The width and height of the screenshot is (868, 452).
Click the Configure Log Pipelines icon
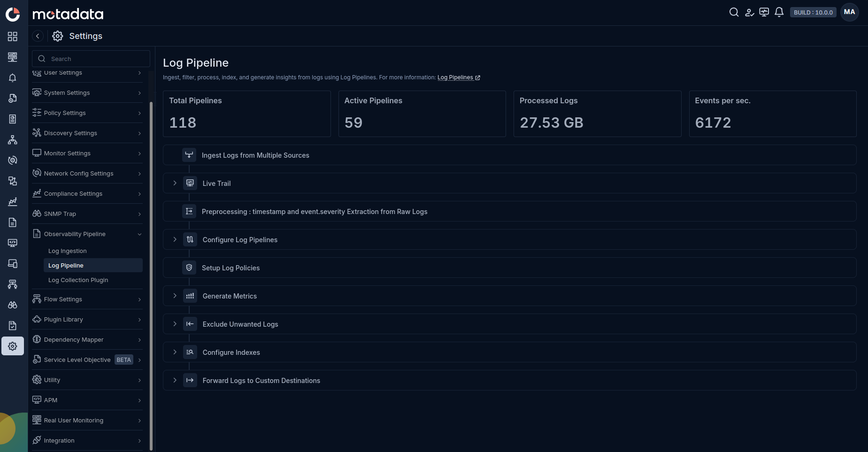click(190, 239)
